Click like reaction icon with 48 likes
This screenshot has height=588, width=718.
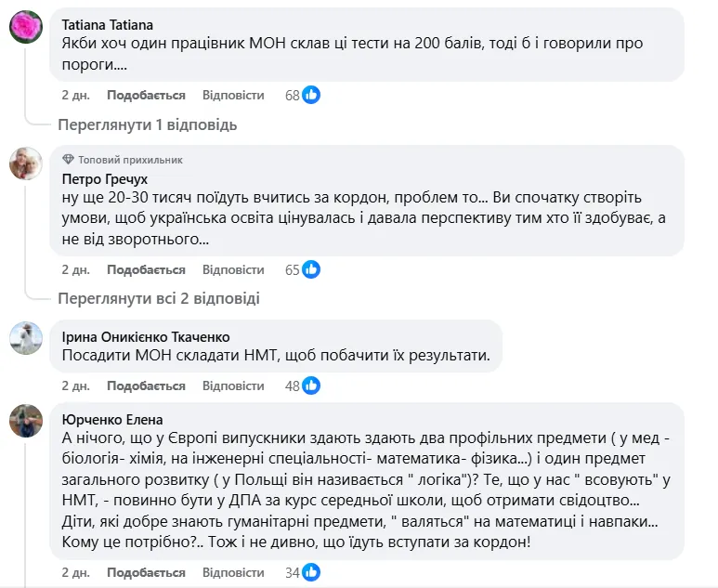pyautogui.click(x=311, y=385)
